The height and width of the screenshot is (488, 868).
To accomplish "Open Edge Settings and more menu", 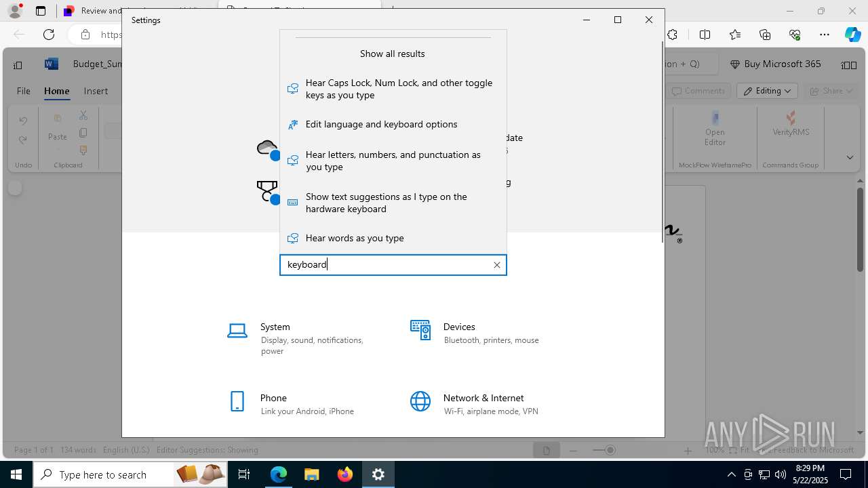I will [825, 35].
